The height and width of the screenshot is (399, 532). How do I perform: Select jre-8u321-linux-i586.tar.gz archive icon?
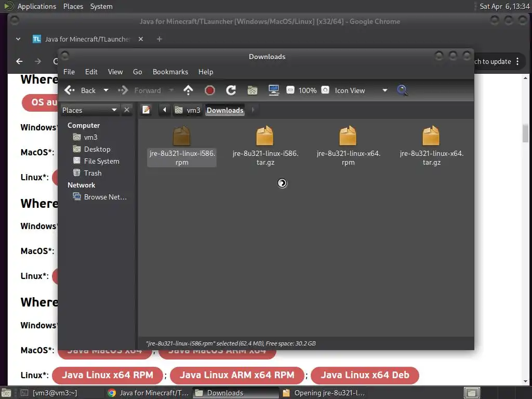[x=264, y=136]
